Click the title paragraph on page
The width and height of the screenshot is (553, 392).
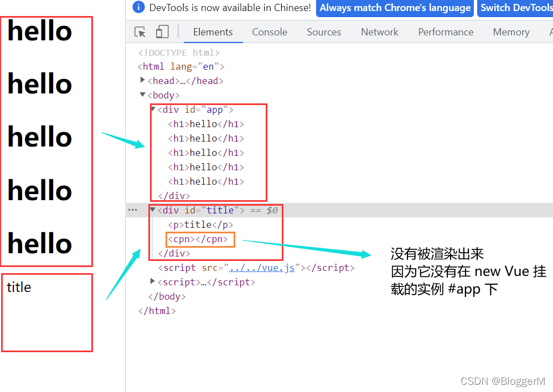tap(19, 288)
